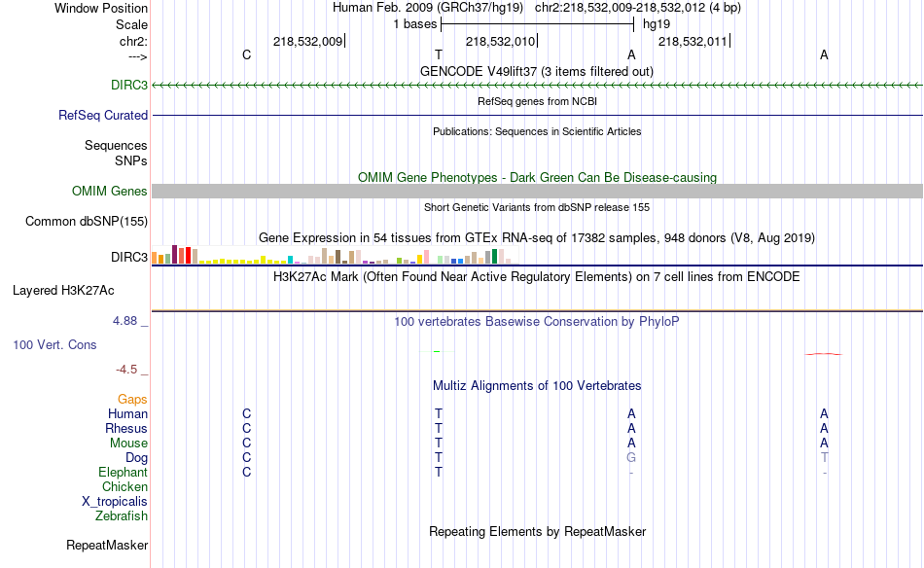This screenshot has width=924, height=568.
Task: Click the '1 bases' scale text
Action: coord(415,24)
